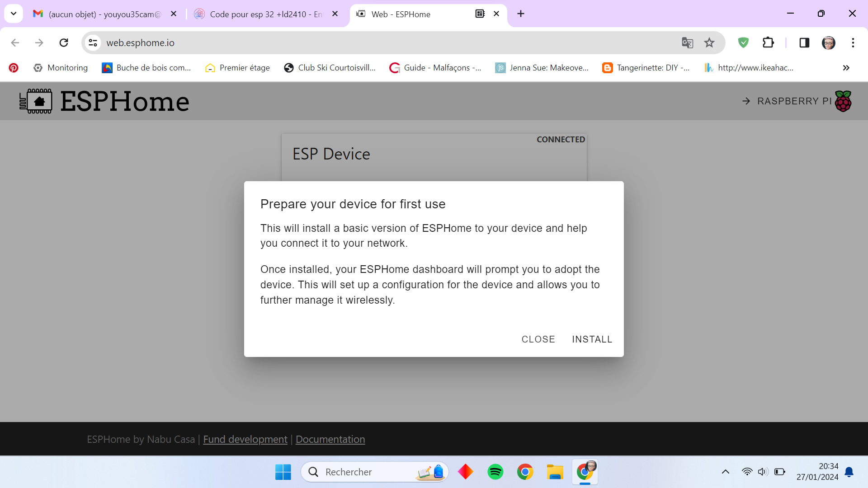Reload the current page
Screen dimensions: 868x488
64,42
